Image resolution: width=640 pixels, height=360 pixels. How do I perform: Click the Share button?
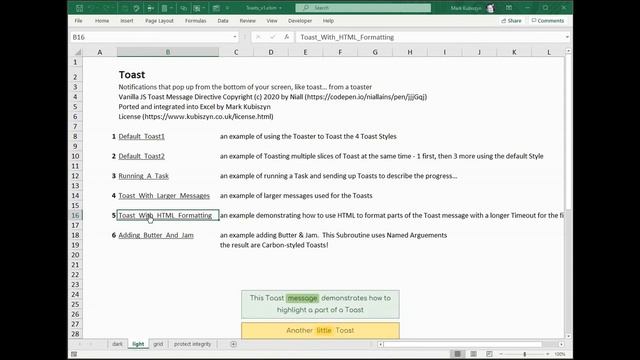click(x=511, y=21)
